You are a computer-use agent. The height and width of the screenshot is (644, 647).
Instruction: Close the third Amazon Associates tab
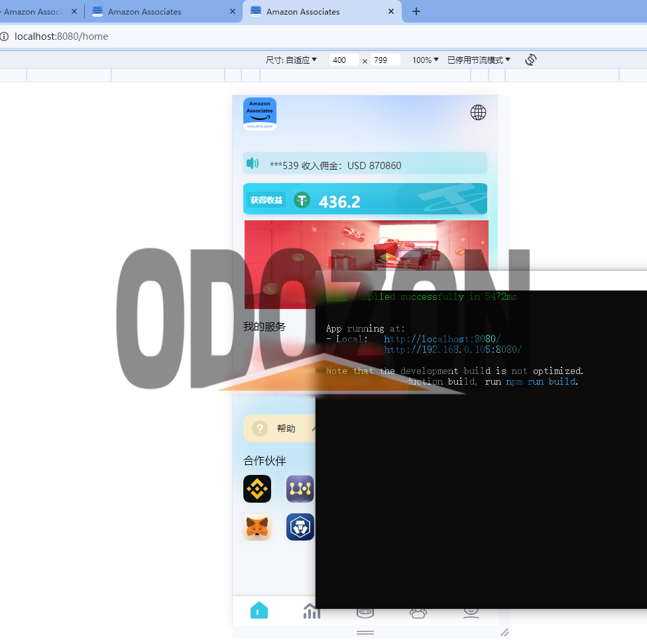point(391,11)
